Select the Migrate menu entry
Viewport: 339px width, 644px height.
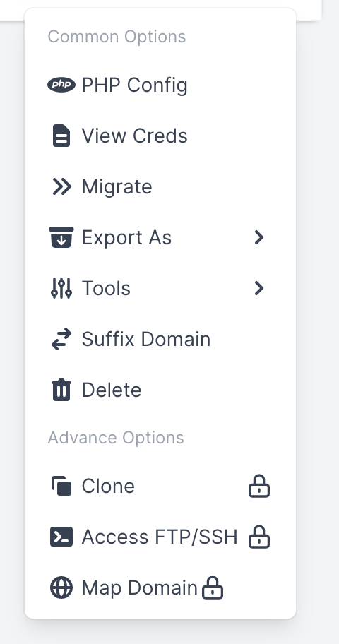[160, 186]
